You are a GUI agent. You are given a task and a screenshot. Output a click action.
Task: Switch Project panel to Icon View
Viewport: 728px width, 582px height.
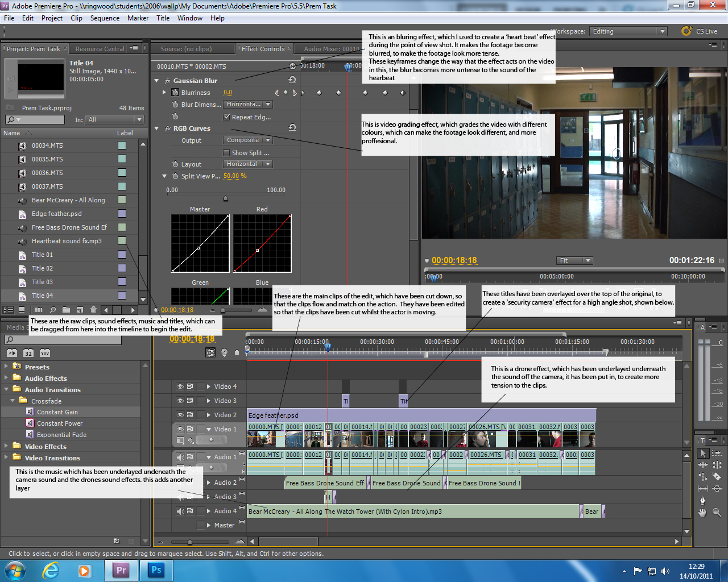pyautogui.click(x=22, y=310)
